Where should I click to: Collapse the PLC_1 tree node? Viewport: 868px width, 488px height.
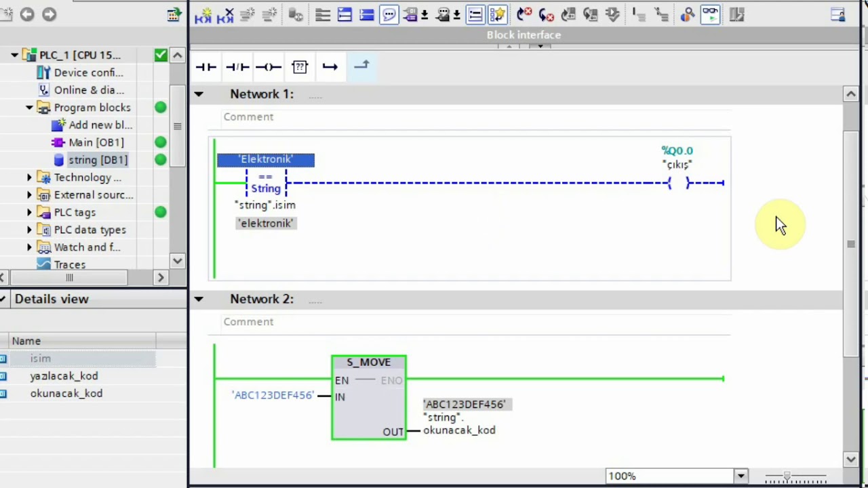coord(14,55)
